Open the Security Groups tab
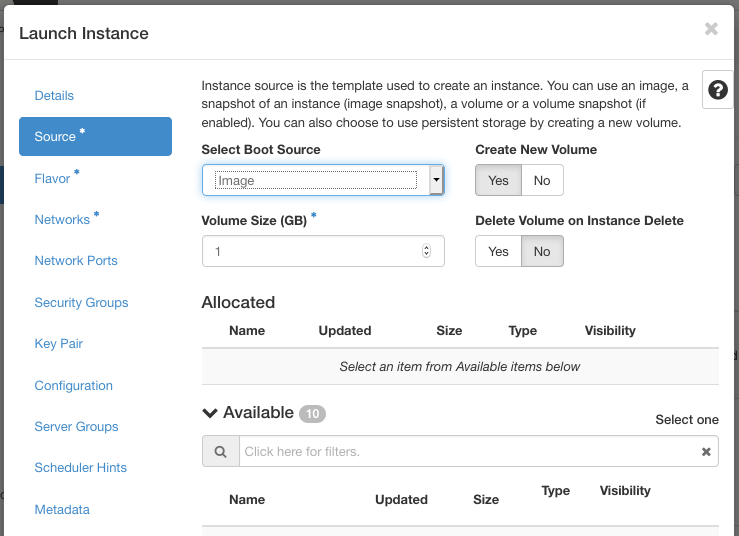739x536 pixels. pos(81,303)
